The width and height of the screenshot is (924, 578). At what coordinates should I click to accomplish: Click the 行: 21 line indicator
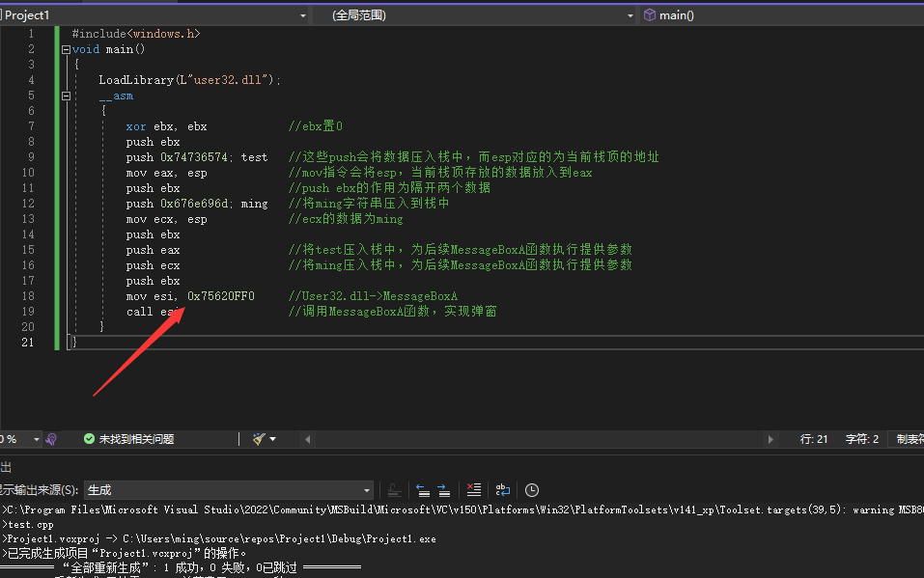point(814,438)
